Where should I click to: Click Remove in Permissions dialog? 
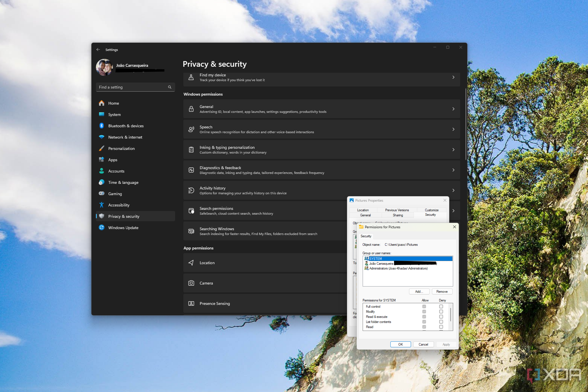(x=442, y=292)
